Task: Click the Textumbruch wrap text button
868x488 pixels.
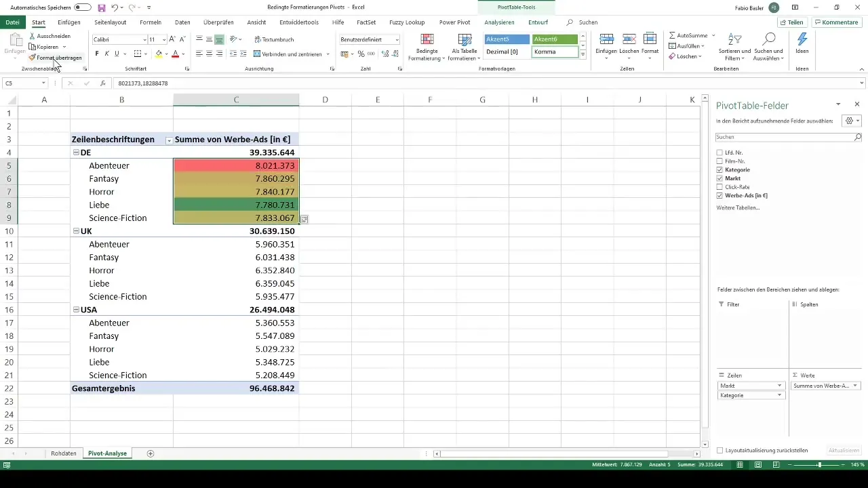Action: pos(273,40)
